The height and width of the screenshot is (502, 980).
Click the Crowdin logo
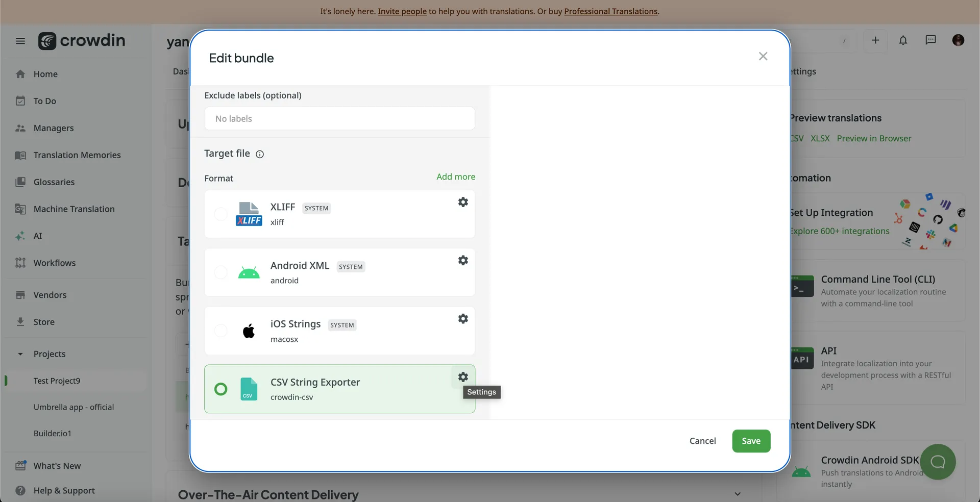click(82, 41)
